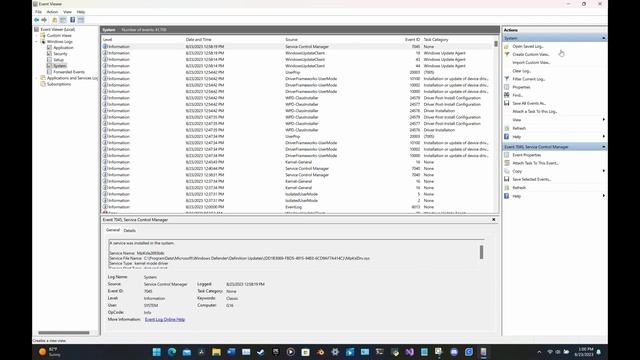This screenshot has height=360, width=640.
Task: Open the Action menu
Action: 52,12
